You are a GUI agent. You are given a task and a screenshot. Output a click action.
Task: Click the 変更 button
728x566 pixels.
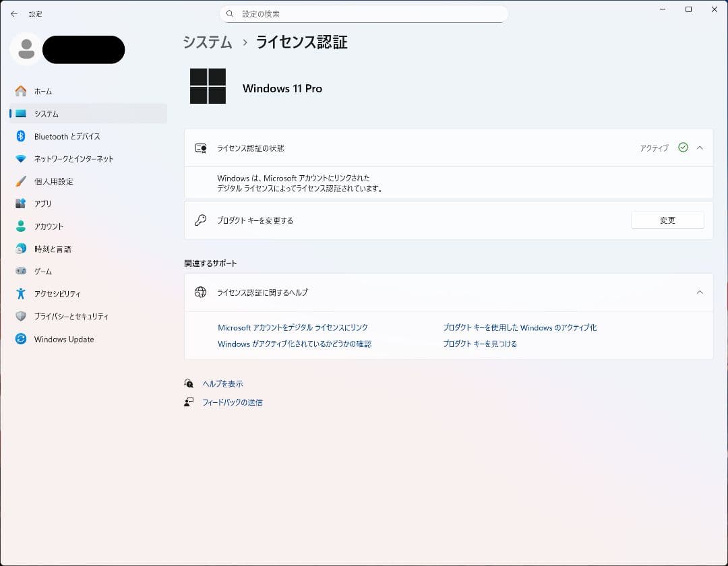(x=667, y=220)
